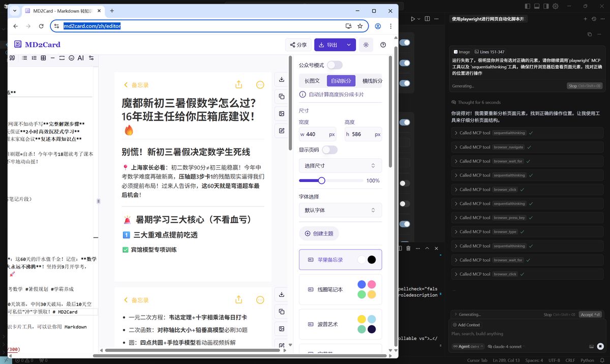Switch theme using the sun icon
610x364 pixels.
tap(365, 45)
